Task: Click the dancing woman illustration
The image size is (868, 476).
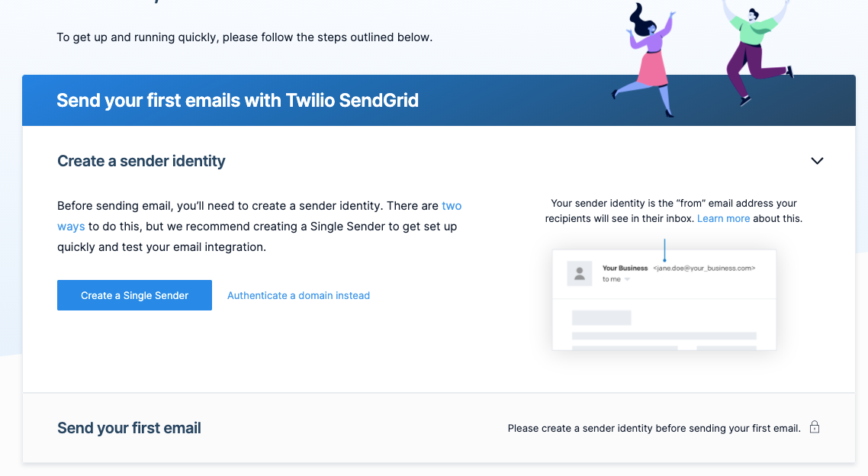Action: (x=648, y=59)
